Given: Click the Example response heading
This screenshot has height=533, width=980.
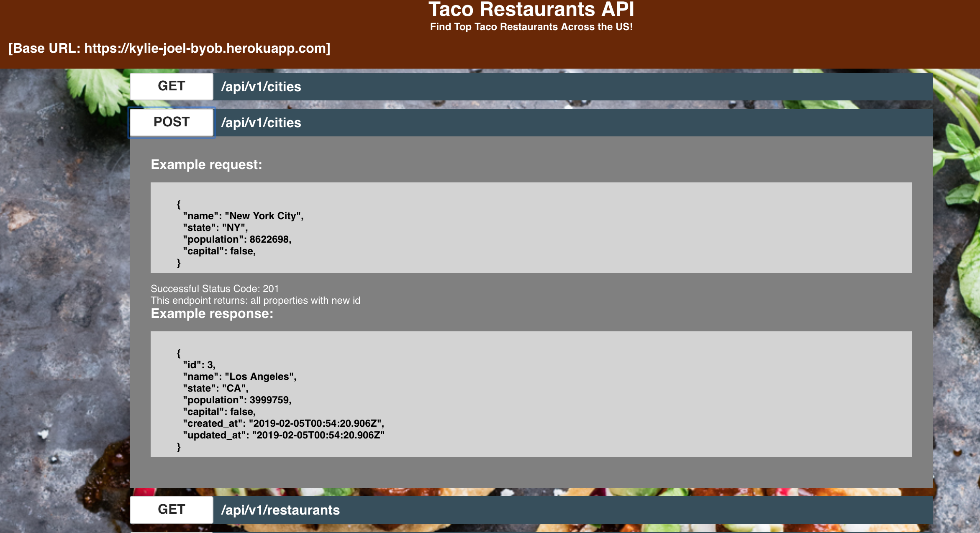Looking at the screenshot, I should coord(212,313).
